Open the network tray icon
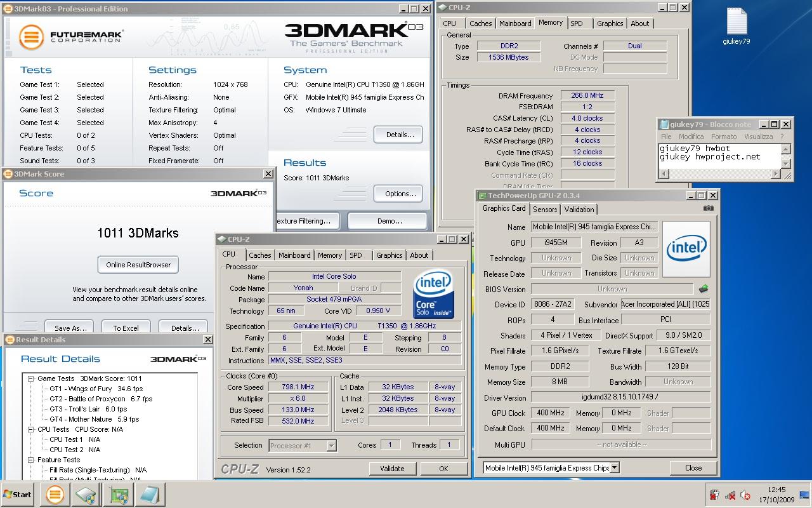812x508 pixels. [x=730, y=495]
